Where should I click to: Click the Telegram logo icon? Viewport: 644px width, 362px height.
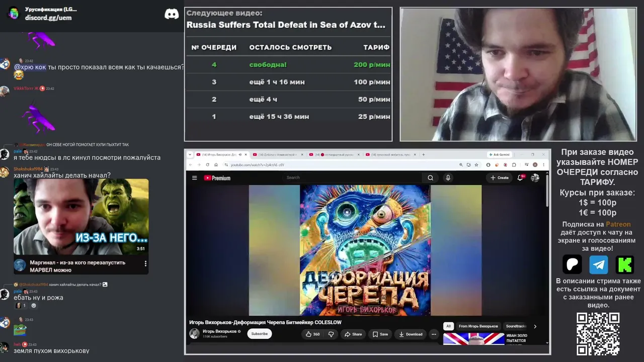(x=599, y=264)
